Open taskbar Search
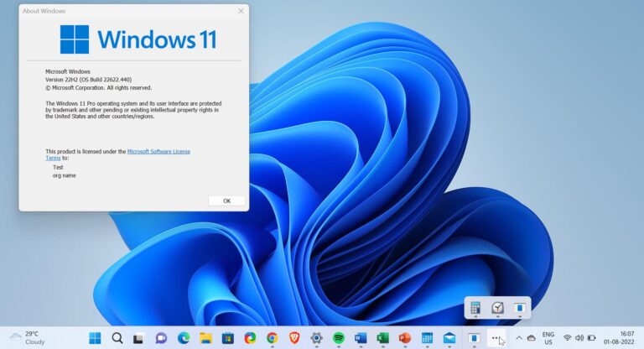This screenshot has height=349, width=644. pyautogui.click(x=117, y=338)
